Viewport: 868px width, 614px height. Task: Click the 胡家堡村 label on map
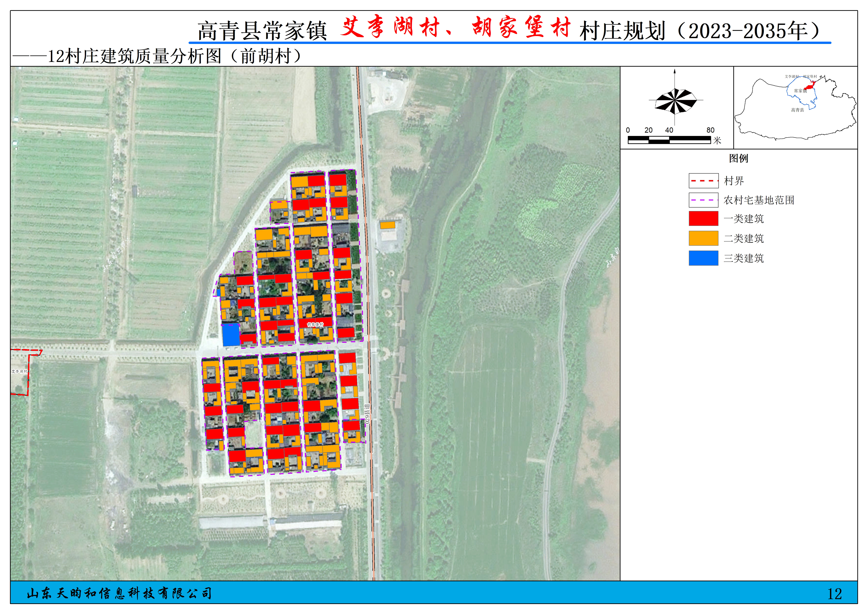[x=315, y=324]
